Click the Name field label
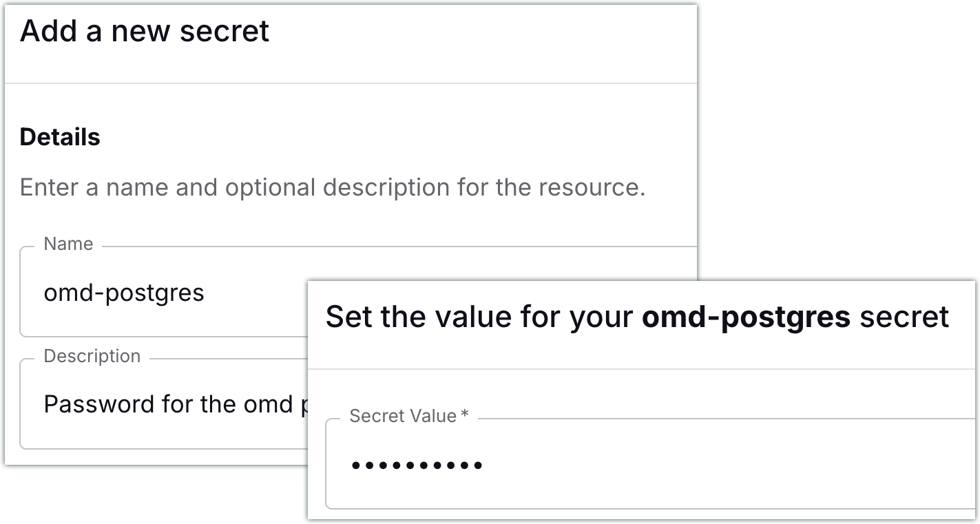Screen dimensions: 980x524 point(68,244)
